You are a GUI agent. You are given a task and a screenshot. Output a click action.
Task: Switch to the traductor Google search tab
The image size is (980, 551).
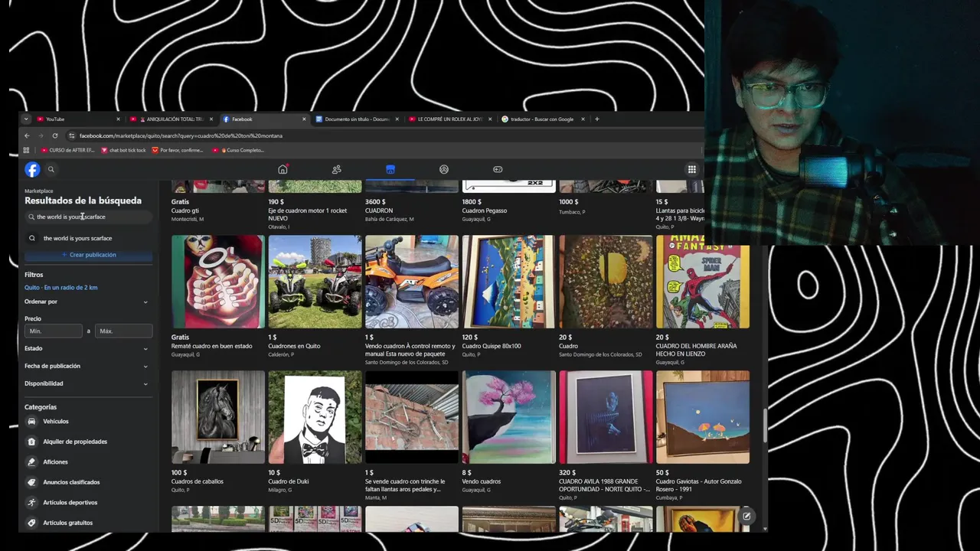(x=543, y=119)
